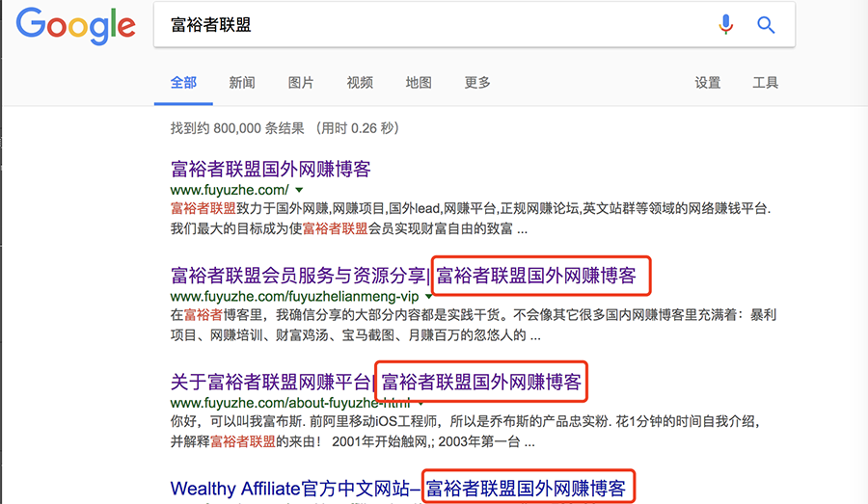Click the result count text 找到约 800,000 条结果
The height and width of the screenshot is (504, 868).
pyautogui.click(x=237, y=128)
